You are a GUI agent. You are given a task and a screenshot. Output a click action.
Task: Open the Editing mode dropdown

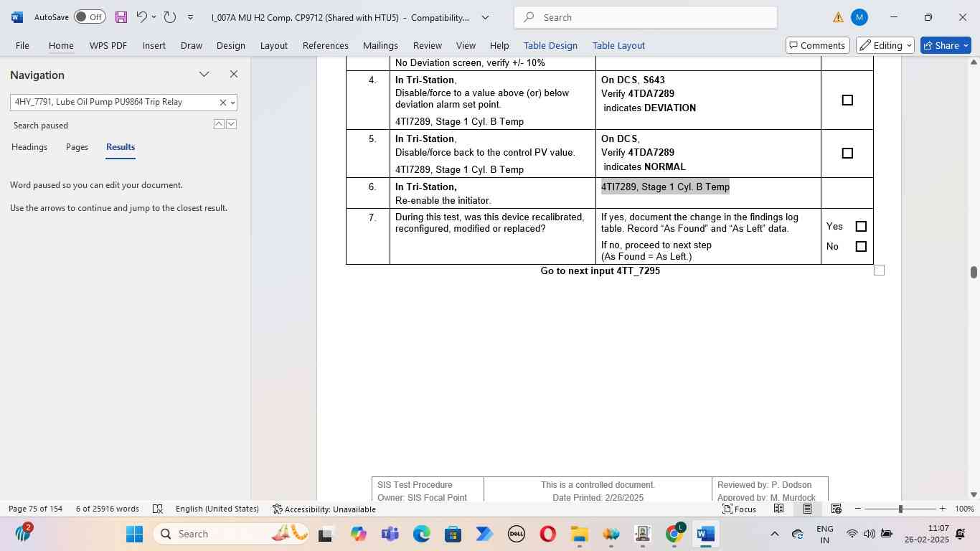pyautogui.click(x=885, y=45)
